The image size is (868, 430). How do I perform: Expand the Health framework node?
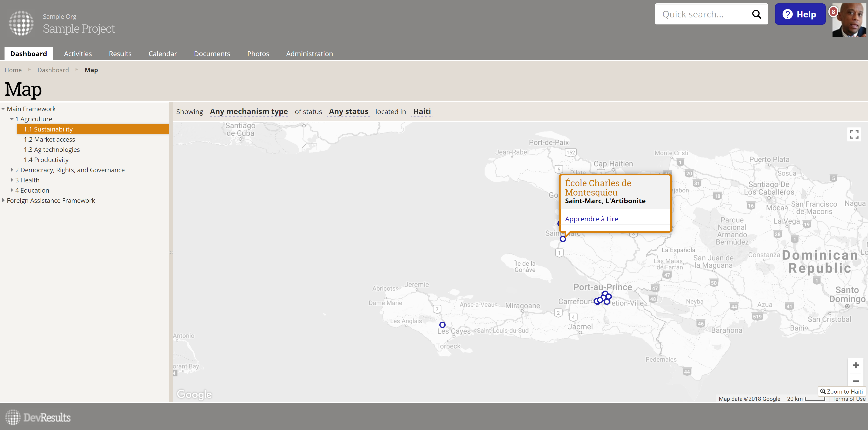(12, 180)
